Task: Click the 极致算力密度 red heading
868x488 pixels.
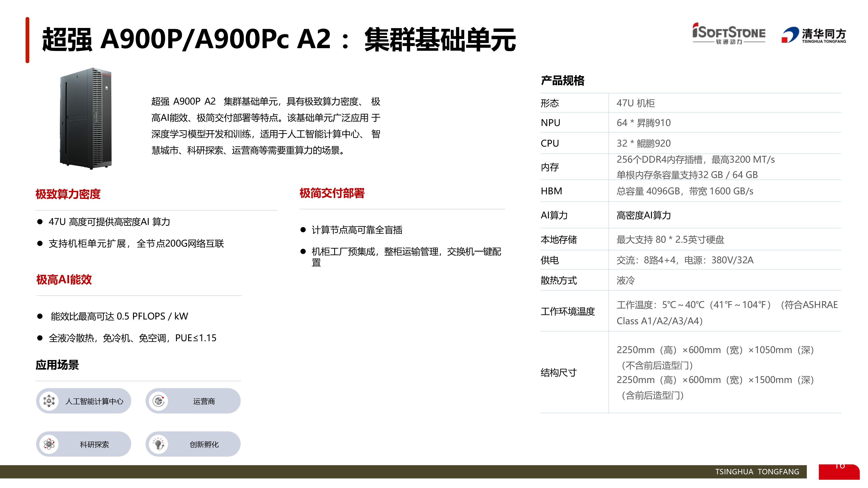Action: coord(68,194)
